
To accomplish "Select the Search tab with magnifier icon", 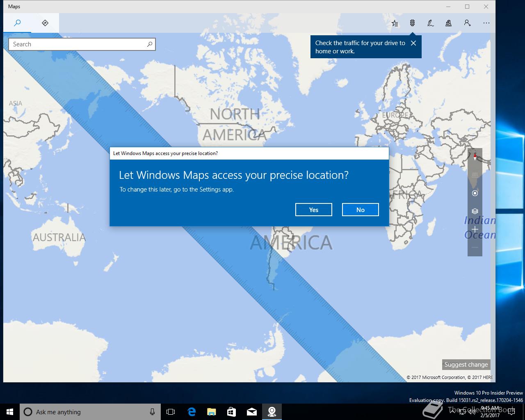I will (x=17, y=23).
